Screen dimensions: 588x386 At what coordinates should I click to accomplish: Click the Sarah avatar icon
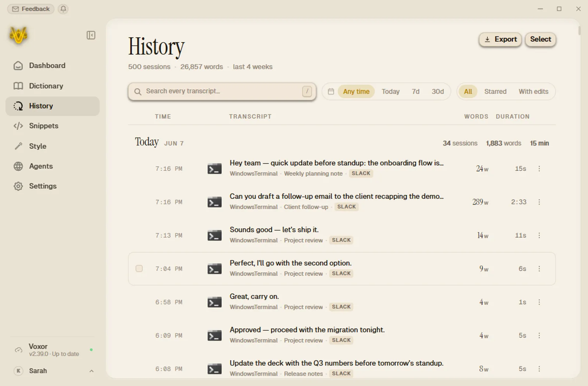[x=18, y=371]
